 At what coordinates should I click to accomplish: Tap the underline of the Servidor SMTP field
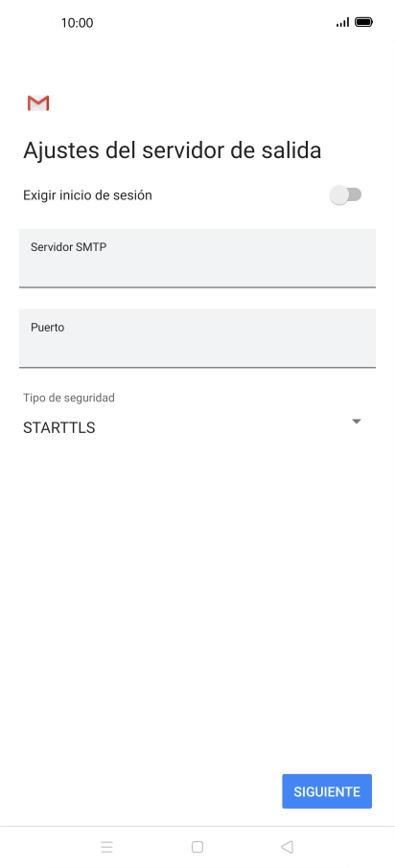point(197,286)
